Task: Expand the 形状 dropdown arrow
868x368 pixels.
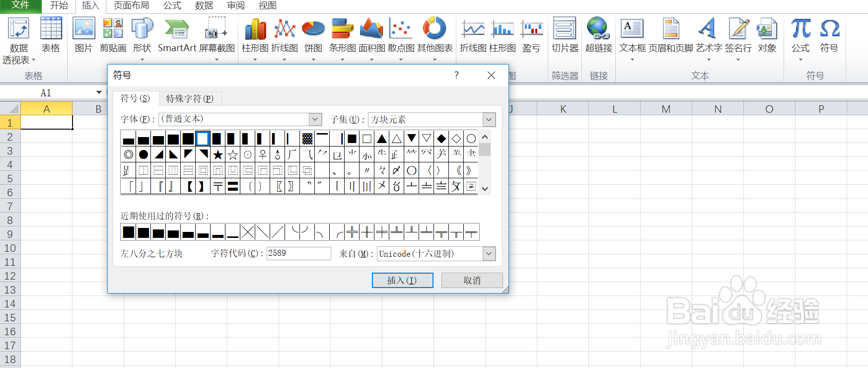Action: click(142, 60)
